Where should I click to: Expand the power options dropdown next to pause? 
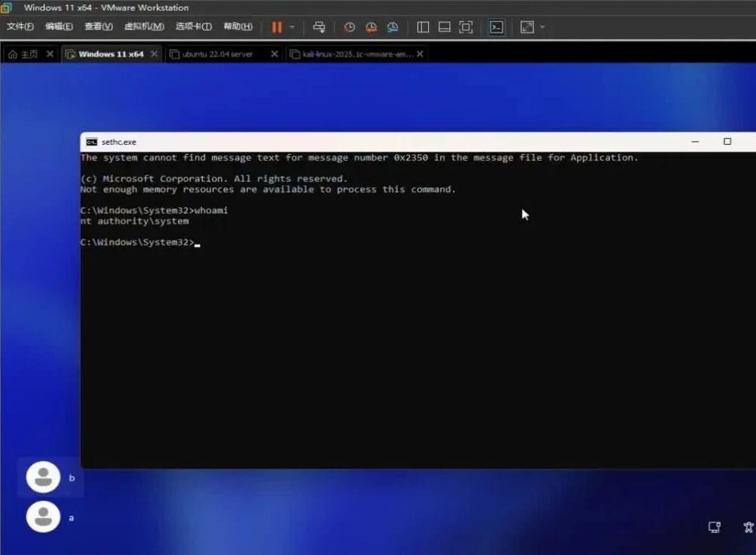(292, 27)
